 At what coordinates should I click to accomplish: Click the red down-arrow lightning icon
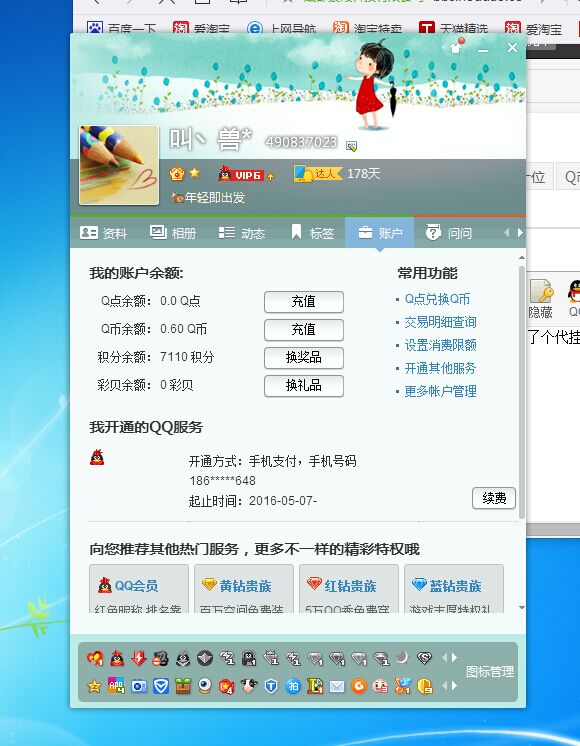coord(139,658)
